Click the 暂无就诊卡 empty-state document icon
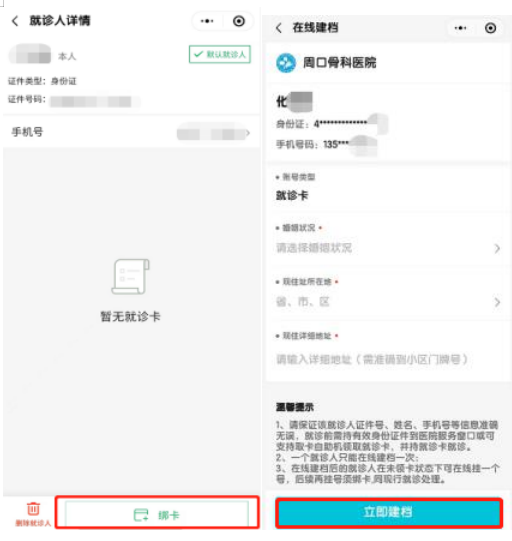Image resolution: width=512 pixels, height=541 pixels. 130,277
